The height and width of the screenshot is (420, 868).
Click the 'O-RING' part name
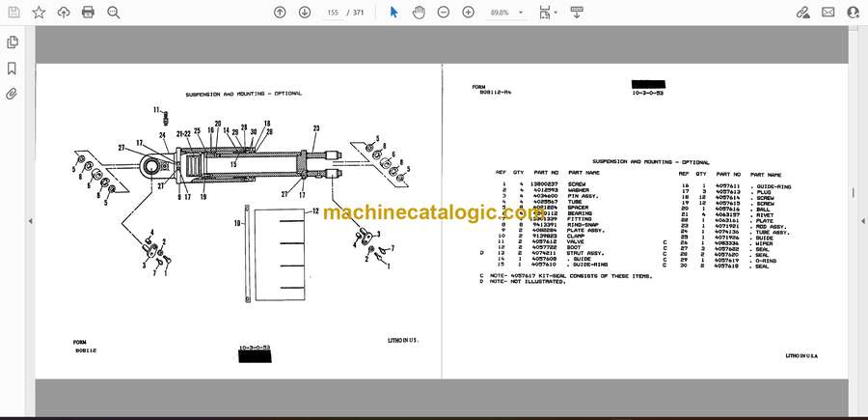(766, 261)
